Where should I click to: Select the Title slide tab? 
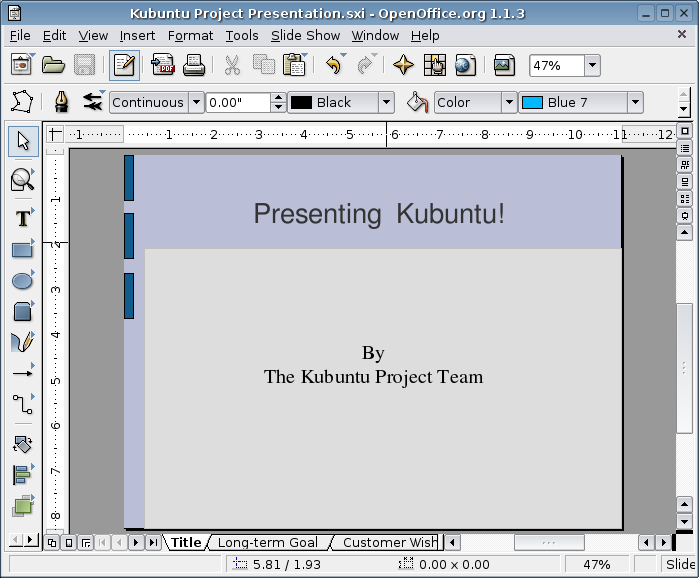pyautogui.click(x=186, y=542)
